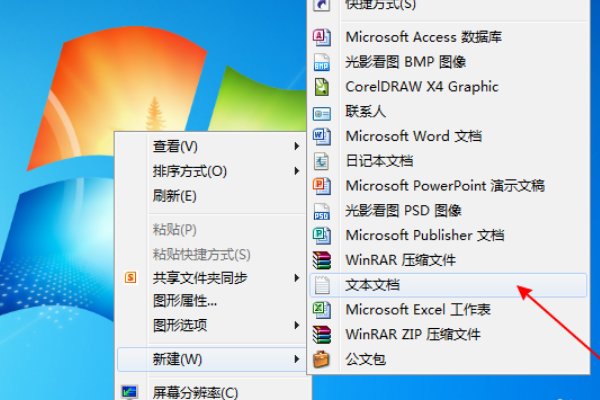Create a new WinRAR ZIP 压缩文件

(x=448, y=335)
